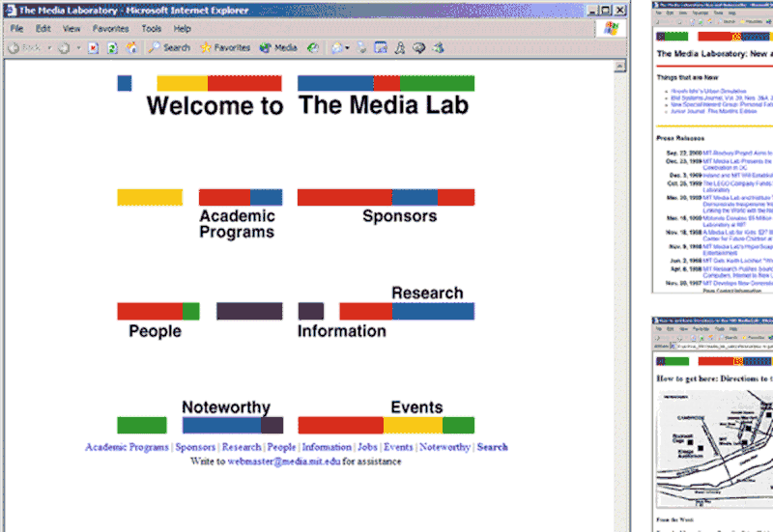This screenshot has width=773, height=532.
Task: Open the Directions map window thumbnail
Action: click(x=712, y=424)
